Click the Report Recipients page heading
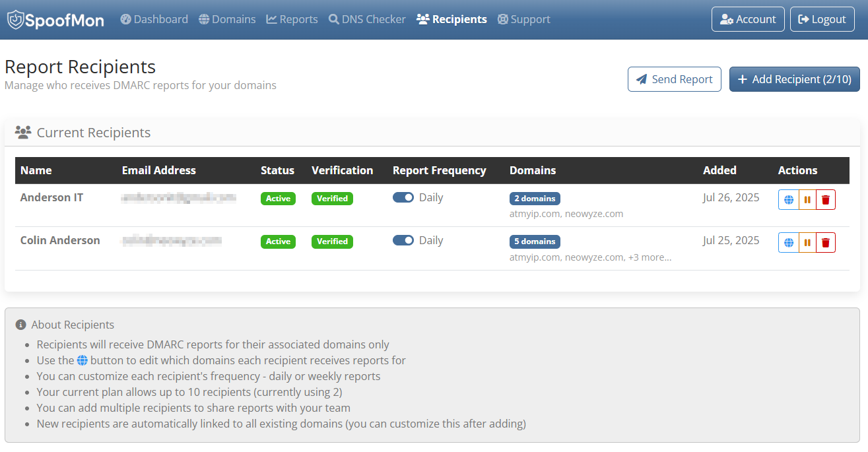Image resolution: width=868 pixels, height=452 pixels. pos(81,67)
